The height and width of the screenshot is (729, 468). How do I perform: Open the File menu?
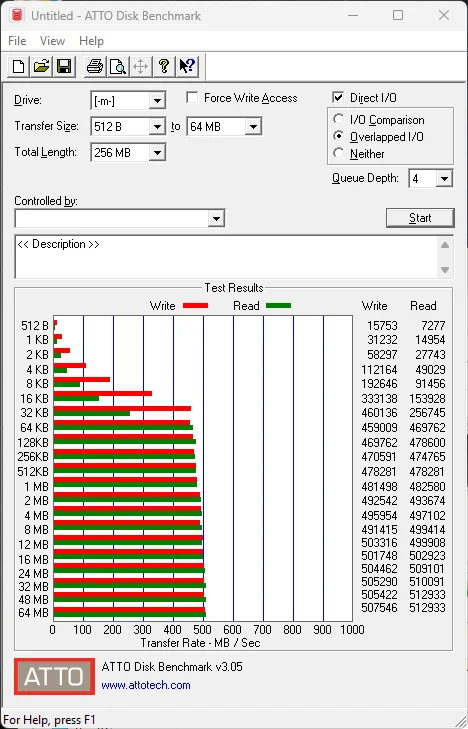pyautogui.click(x=17, y=41)
